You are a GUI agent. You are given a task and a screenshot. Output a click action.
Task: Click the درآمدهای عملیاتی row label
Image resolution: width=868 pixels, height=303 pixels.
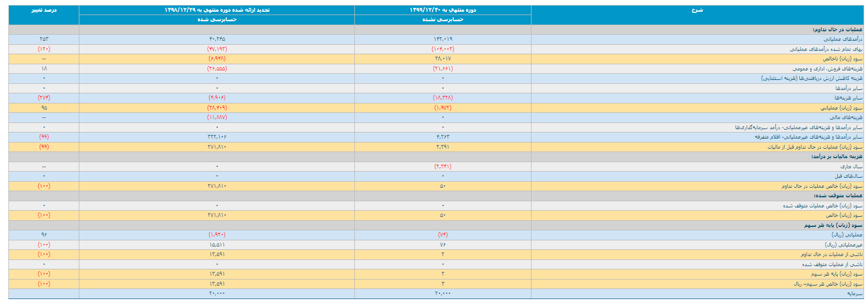click(x=842, y=39)
